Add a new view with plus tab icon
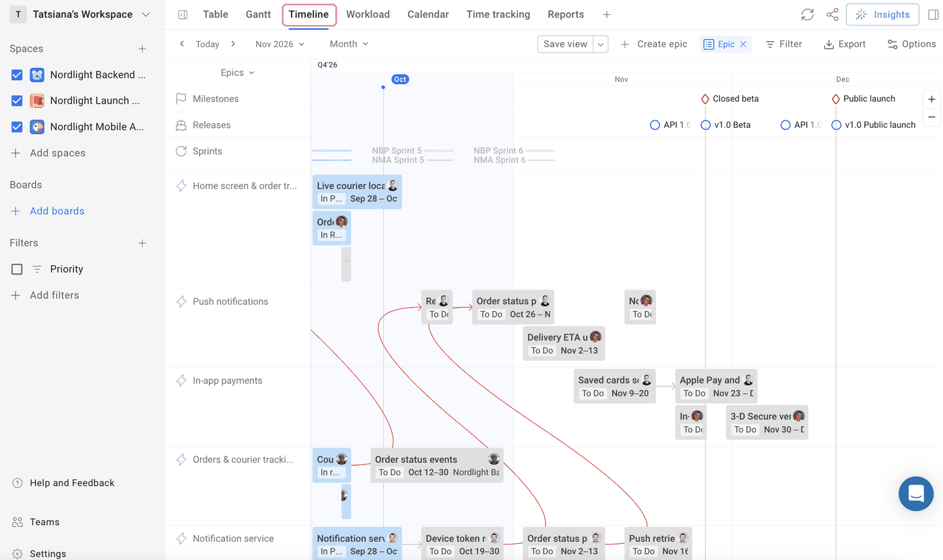The width and height of the screenshot is (943, 560). (606, 14)
